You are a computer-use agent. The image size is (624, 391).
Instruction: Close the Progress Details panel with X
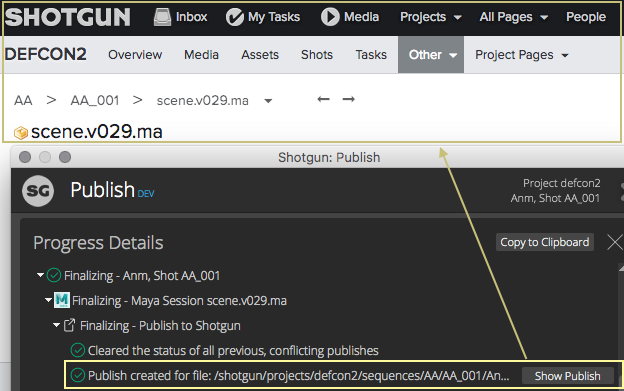614,242
